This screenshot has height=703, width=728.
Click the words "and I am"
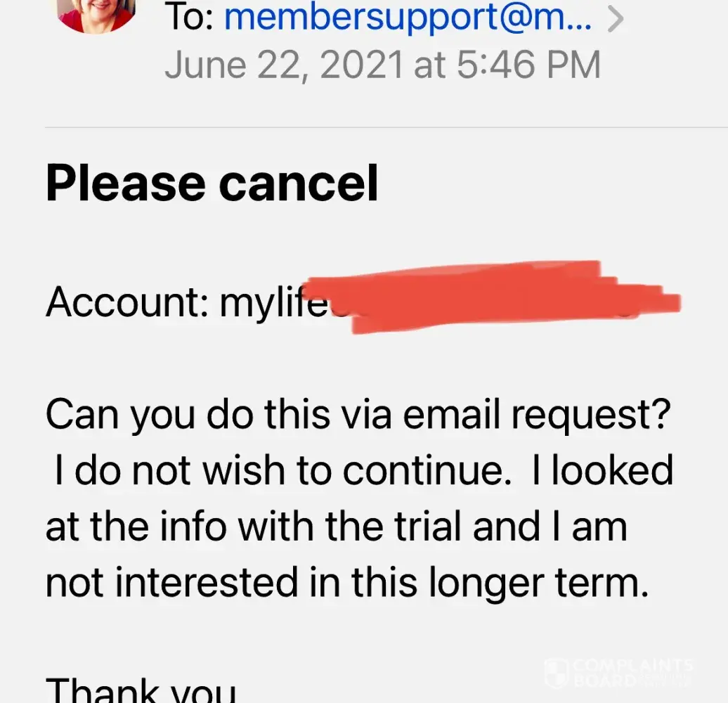click(550, 527)
